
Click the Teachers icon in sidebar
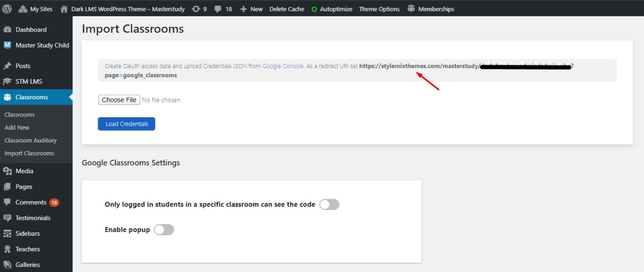tap(7, 249)
